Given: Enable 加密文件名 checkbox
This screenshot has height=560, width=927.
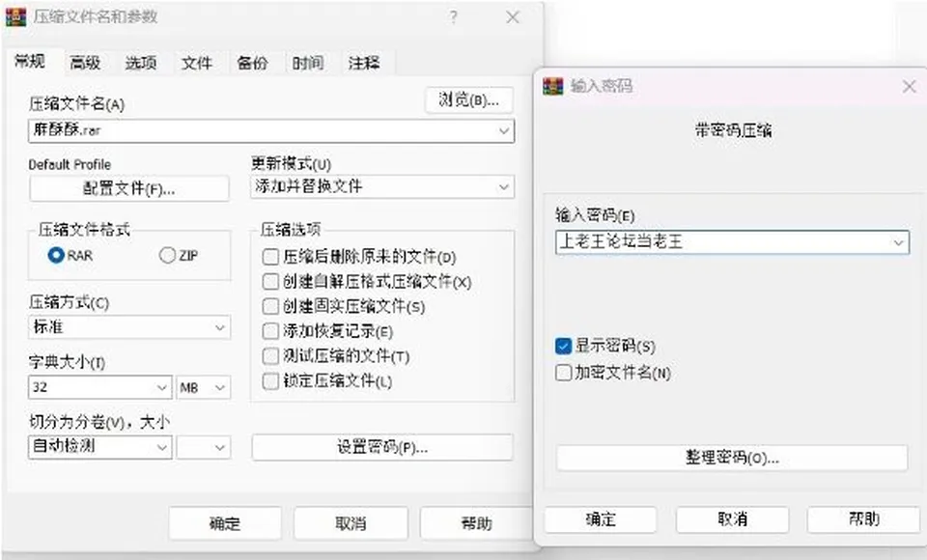Looking at the screenshot, I should click(x=563, y=373).
